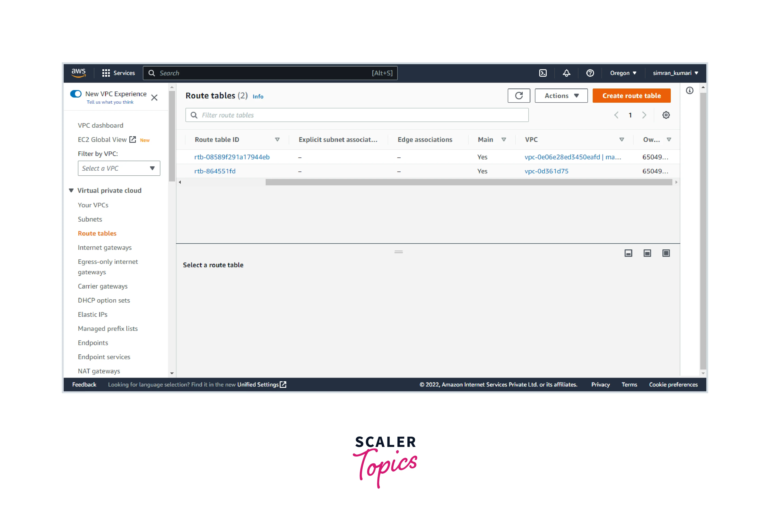Go to Internet gateways in sidebar
The width and height of the screenshot is (770, 532).
pyautogui.click(x=104, y=248)
